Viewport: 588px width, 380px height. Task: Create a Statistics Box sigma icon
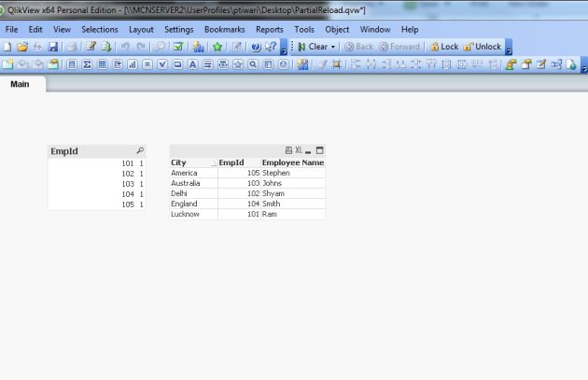coord(87,64)
